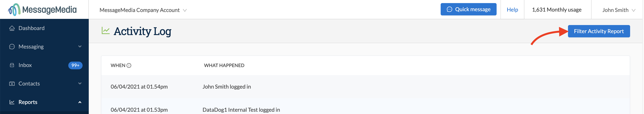Click the 99+ unread badge on Inbox
The image size is (644, 114).
(x=75, y=65)
